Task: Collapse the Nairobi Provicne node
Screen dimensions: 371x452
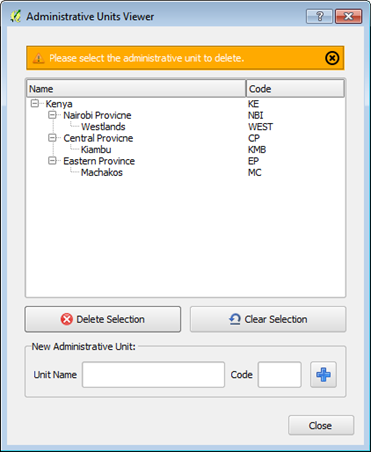Action: click(x=52, y=115)
